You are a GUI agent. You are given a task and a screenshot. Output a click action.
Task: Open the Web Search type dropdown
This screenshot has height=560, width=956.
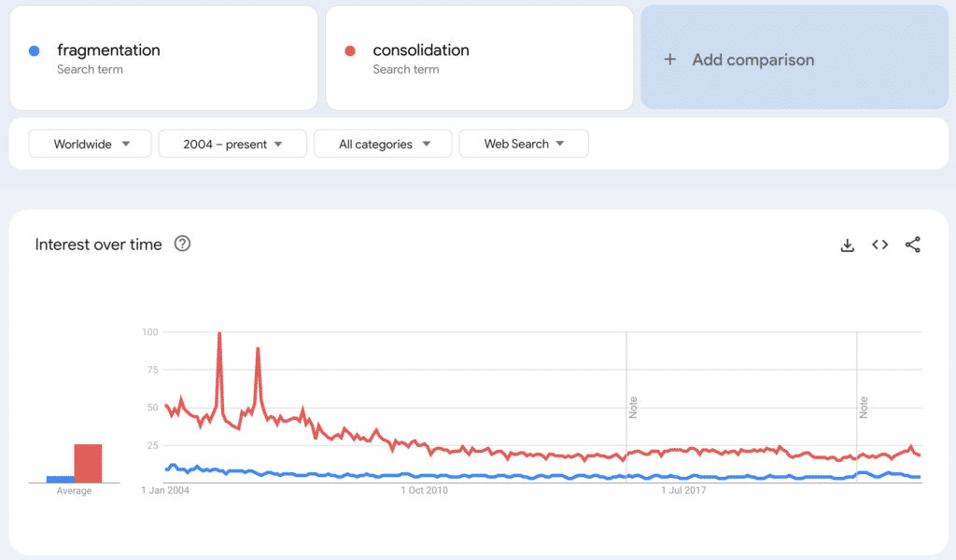coord(523,144)
